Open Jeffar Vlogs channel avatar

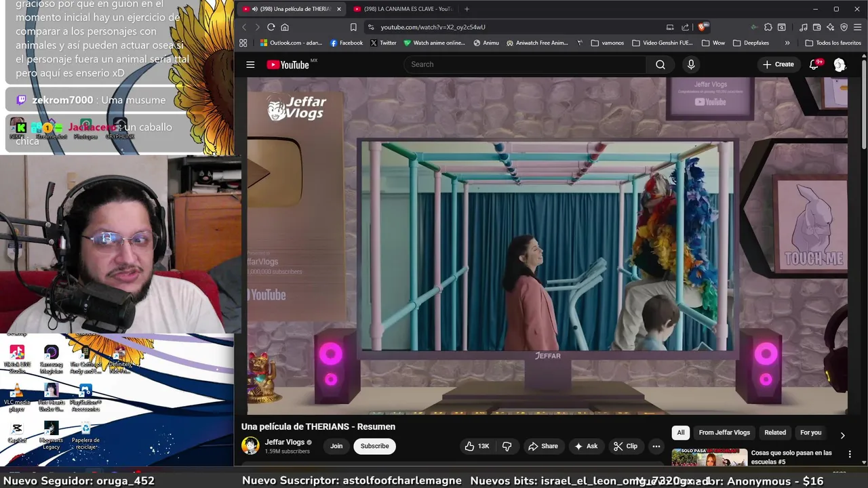pos(250,446)
